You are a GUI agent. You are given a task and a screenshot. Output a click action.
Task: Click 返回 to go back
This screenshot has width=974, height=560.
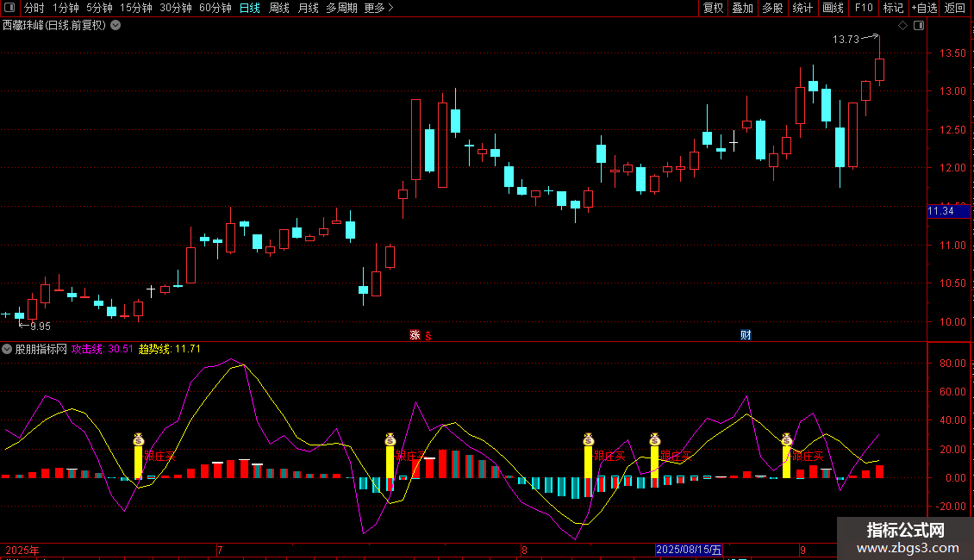click(955, 8)
